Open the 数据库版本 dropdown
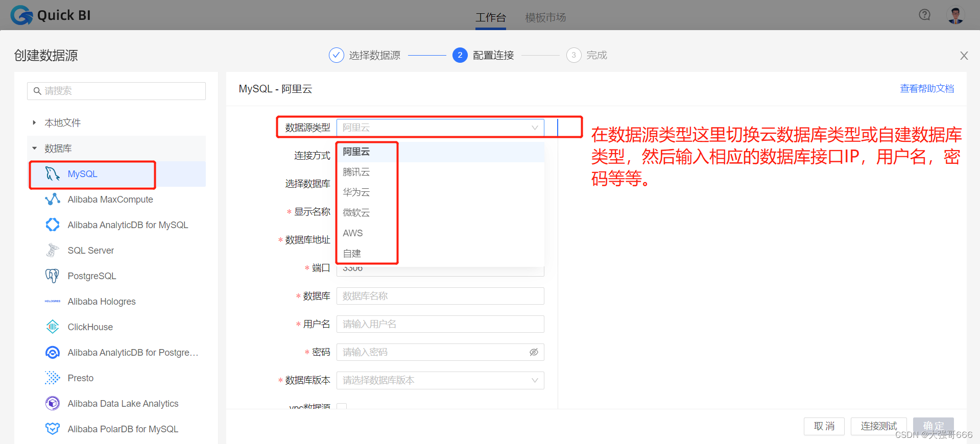The height and width of the screenshot is (444, 980). point(440,380)
